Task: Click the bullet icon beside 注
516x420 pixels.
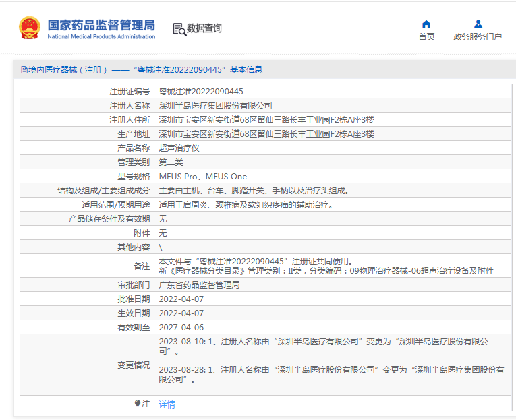Action: pos(138,403)
